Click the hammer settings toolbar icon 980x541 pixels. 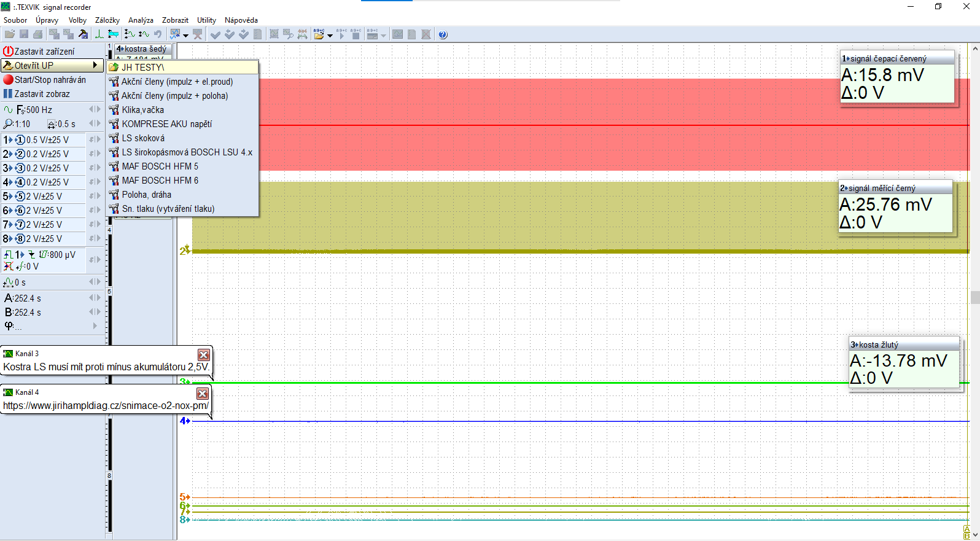(x=83, y=35)
